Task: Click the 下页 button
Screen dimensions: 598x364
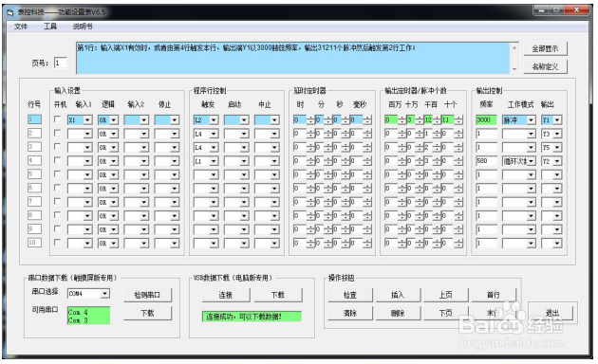Action: pyautogui.click(x=446, y=313)
